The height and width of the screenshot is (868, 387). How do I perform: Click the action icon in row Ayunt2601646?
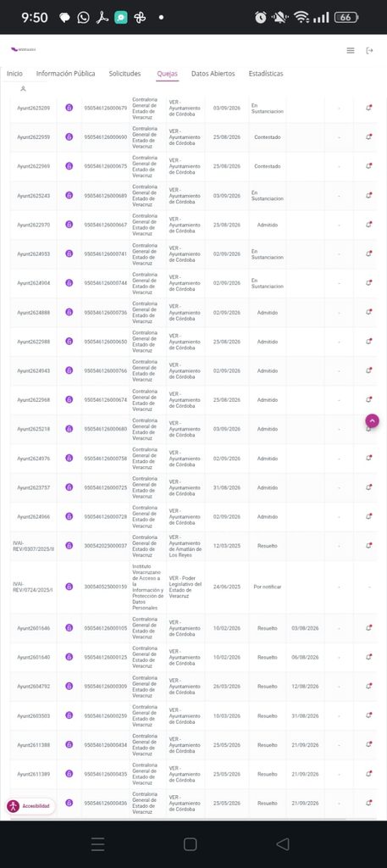coord(368,628)
